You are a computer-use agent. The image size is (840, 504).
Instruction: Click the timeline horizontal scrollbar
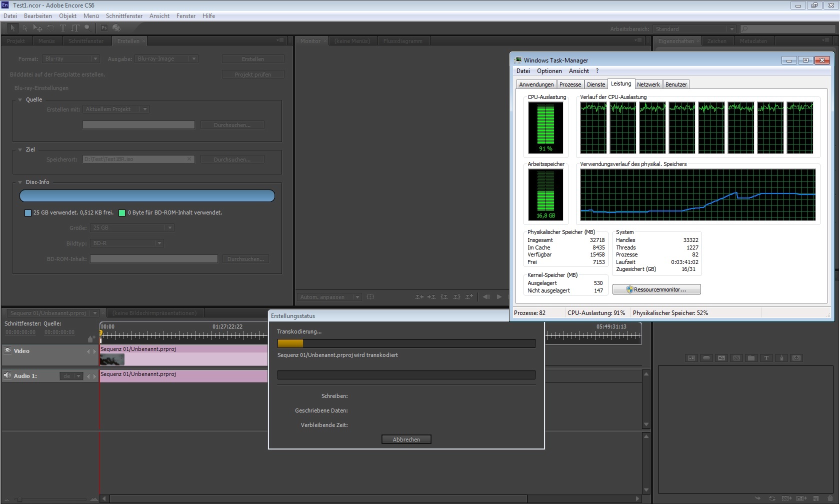[x=318, y=498]
